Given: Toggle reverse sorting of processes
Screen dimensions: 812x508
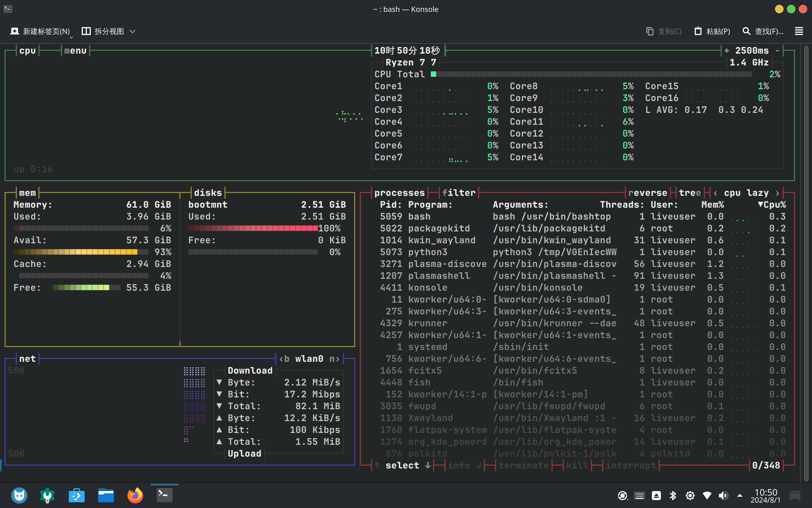Looking at the screenshot, I should [648, 193].
